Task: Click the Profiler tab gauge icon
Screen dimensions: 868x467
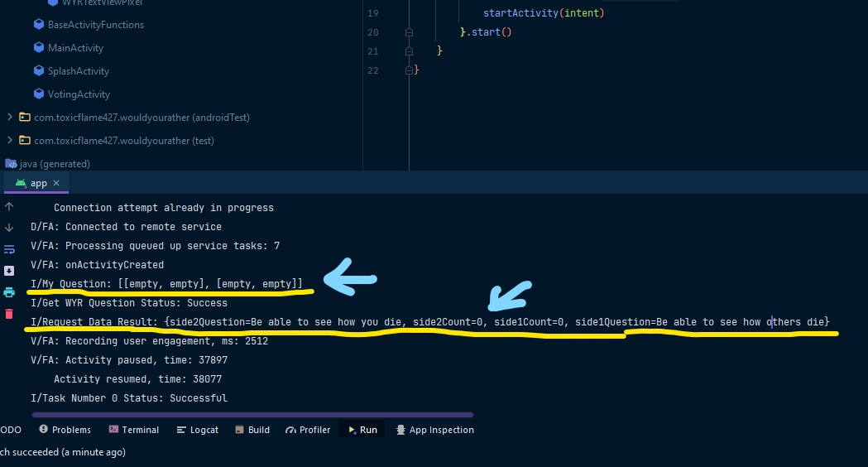Action: point(290,430)
